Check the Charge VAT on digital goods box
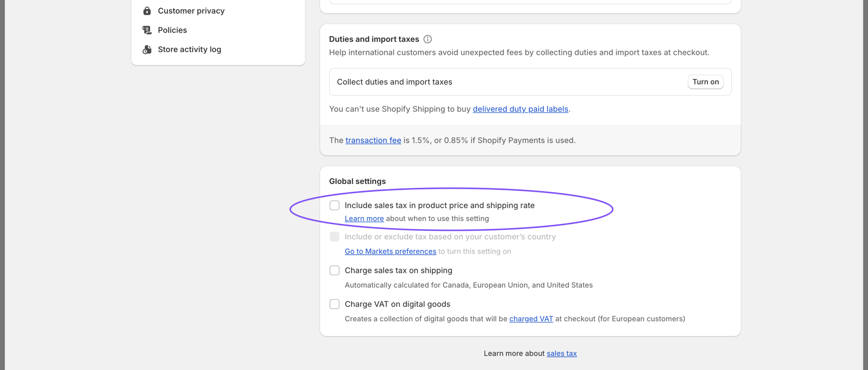This screenshot has height=370, width=868. (335, 304)
